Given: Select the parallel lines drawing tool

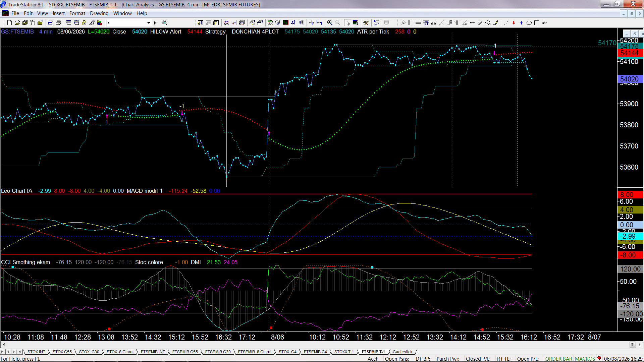Looking at the screenshot, I should [480, 23].
